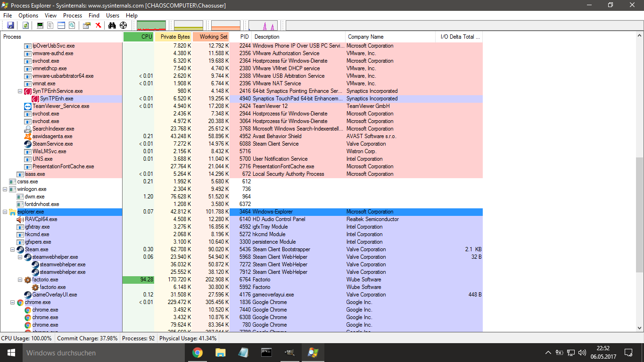644x362 pixels.
Task: Open the Help menu
Action: (132, 16)
